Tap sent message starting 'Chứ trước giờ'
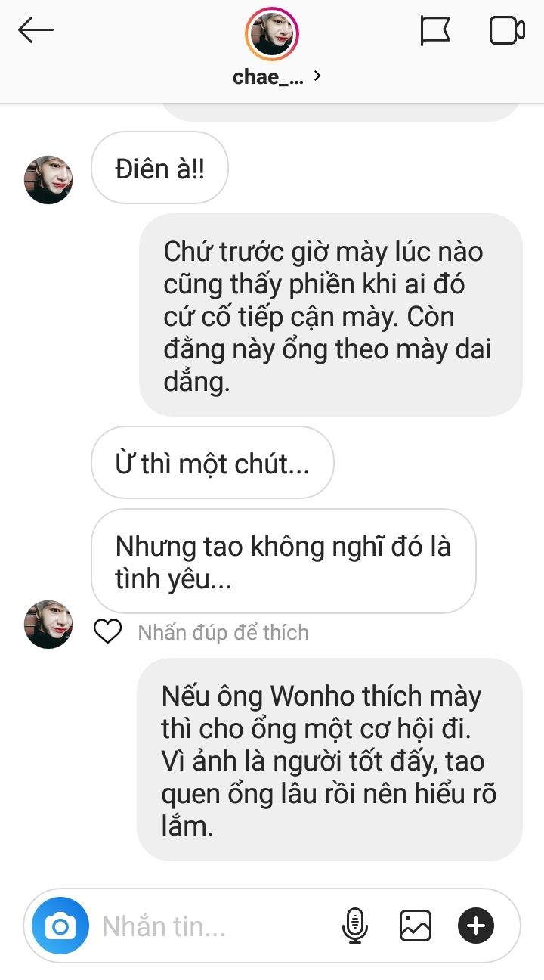 coord(331,315)
